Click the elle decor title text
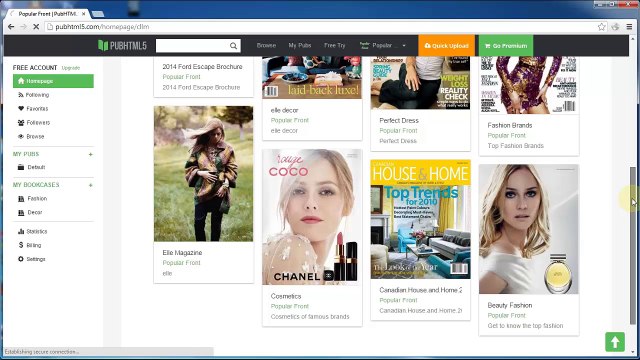 pyautogui.click(x=284, y=110)
